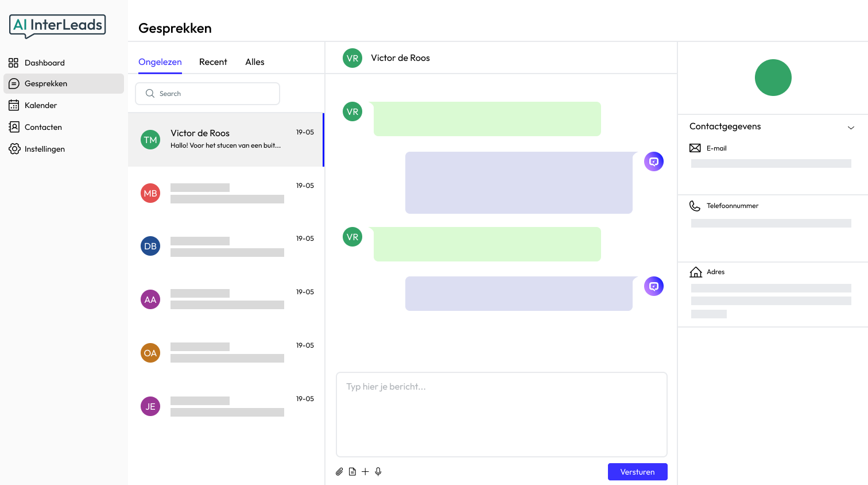Go to Kalender in the sidebar

[x=64, y=105]
